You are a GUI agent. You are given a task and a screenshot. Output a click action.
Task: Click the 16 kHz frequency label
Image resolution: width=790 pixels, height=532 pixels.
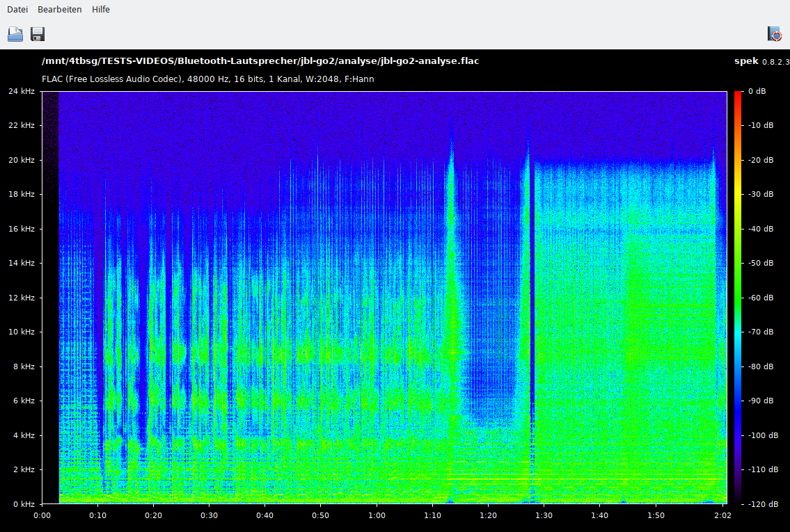(21, 229)
